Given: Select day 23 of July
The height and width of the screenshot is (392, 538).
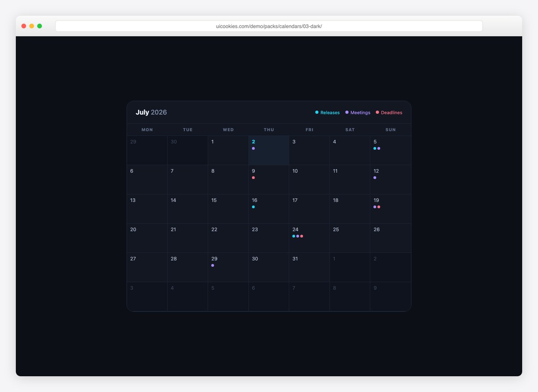Looking at the screenshot, I should pyautogui.click(x=269, y=238).
